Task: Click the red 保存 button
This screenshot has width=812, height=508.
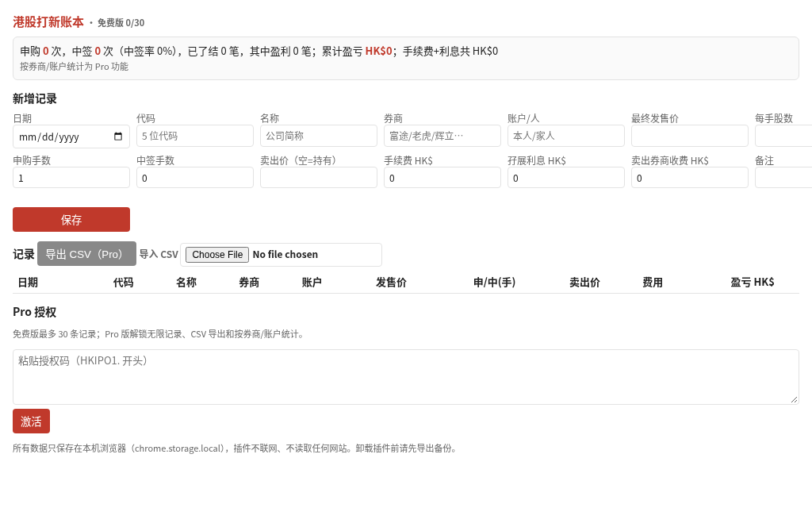Action: (x=71, y=219)
